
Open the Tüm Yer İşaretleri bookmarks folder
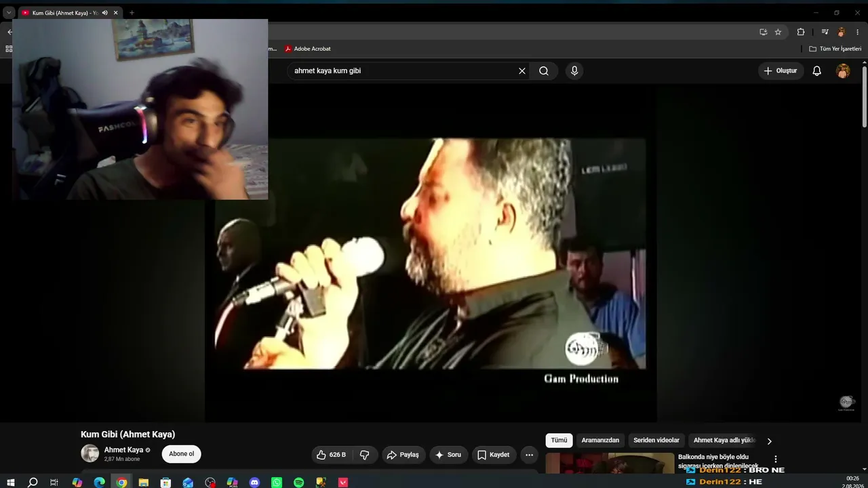pos(835,49)
